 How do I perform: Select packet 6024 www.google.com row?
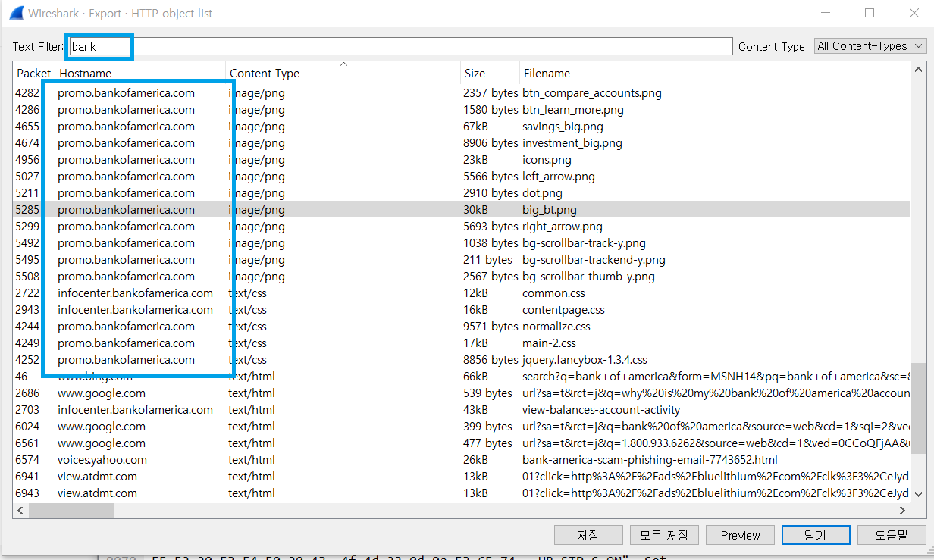[x=462, y=427]
